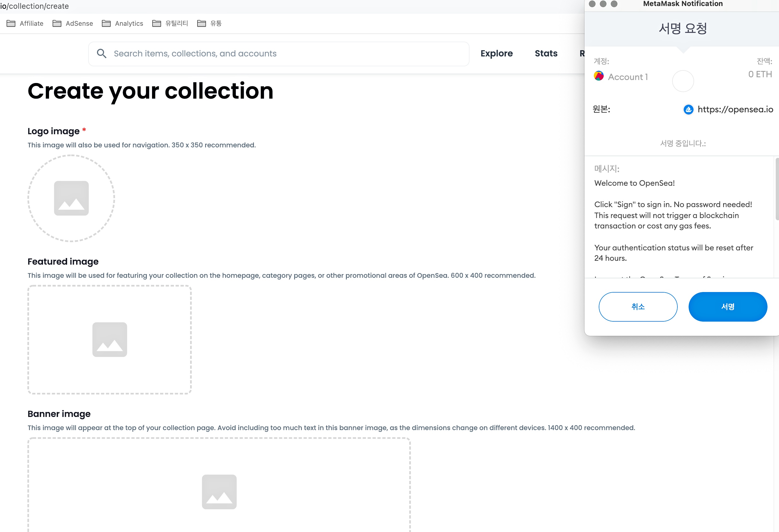Open the 유통 bookmark folder

(x=209, y=24)
